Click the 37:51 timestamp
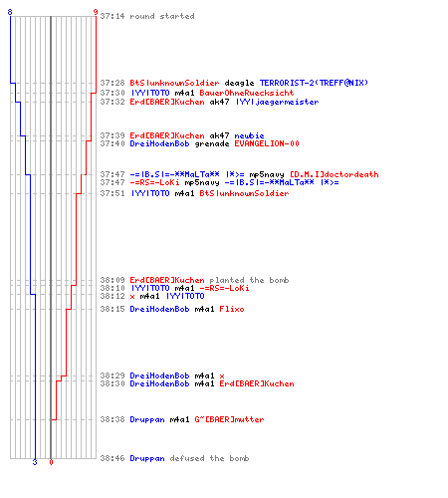 [112, 193]
